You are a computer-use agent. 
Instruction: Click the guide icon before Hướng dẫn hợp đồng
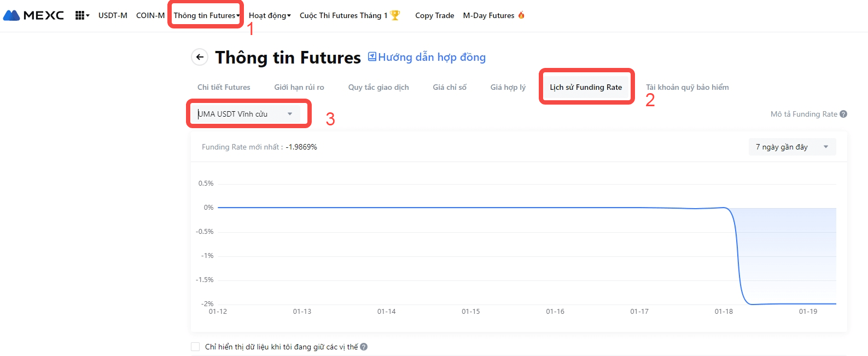click(372, 56)
